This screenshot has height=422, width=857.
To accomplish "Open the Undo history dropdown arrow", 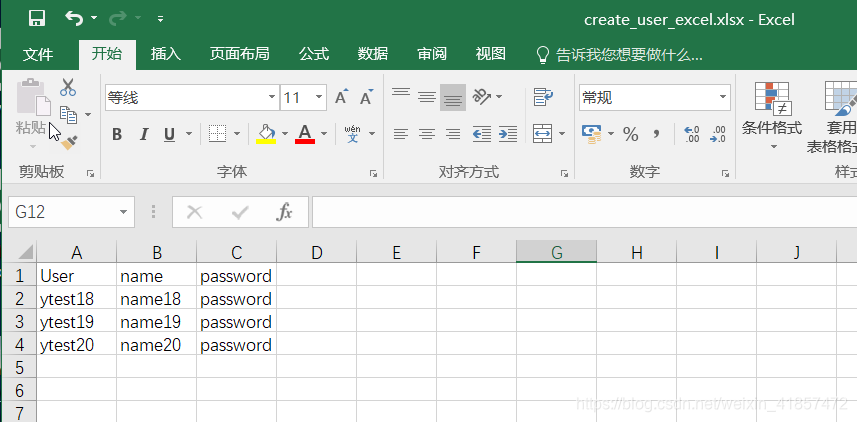I will click(x=93, y=19).
